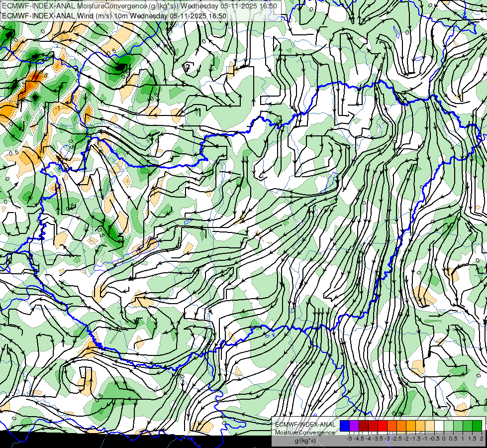487x448 pixels.
Task: Click the 'g/(kg*s)' unit label in legend
Action: click(305, 441)
